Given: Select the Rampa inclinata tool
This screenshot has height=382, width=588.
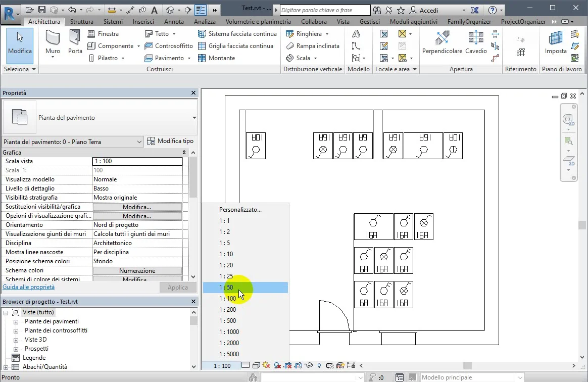Looking at the screenshot, I should point(312,46).
